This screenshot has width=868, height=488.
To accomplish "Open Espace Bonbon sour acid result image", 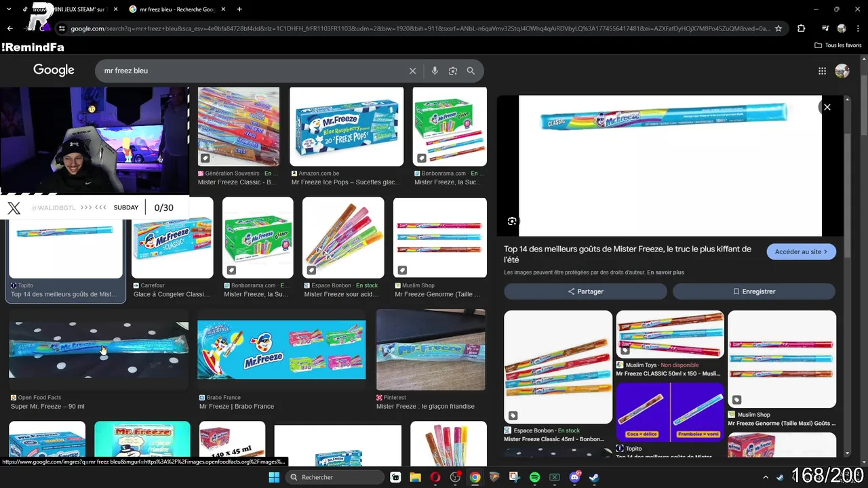I will (343, 238).
